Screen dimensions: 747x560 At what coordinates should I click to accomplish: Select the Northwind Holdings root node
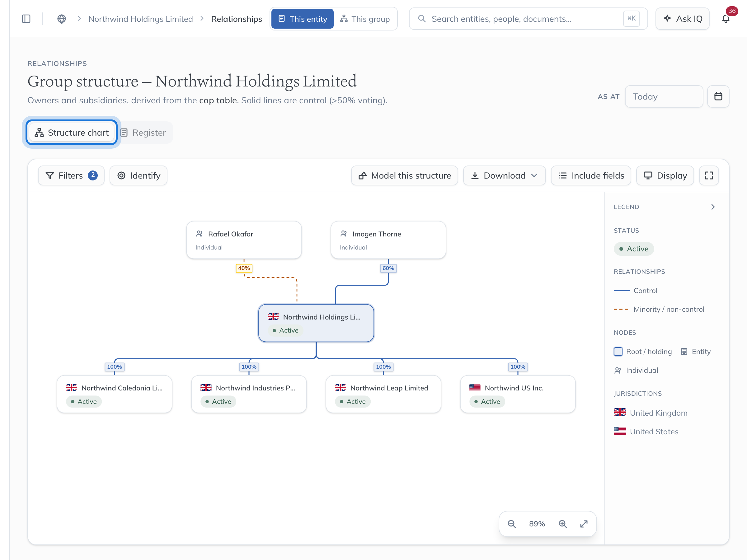tap(316, 323)
